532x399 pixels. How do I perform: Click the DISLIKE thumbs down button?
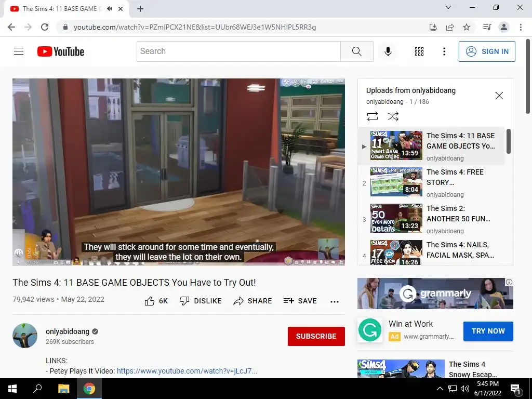(x=201, y=301)
